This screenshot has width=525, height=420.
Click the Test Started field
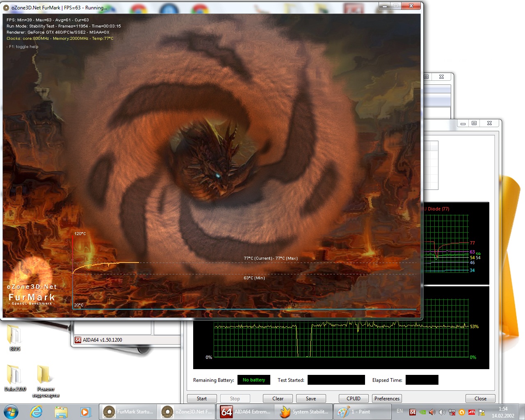coord(336,380)
